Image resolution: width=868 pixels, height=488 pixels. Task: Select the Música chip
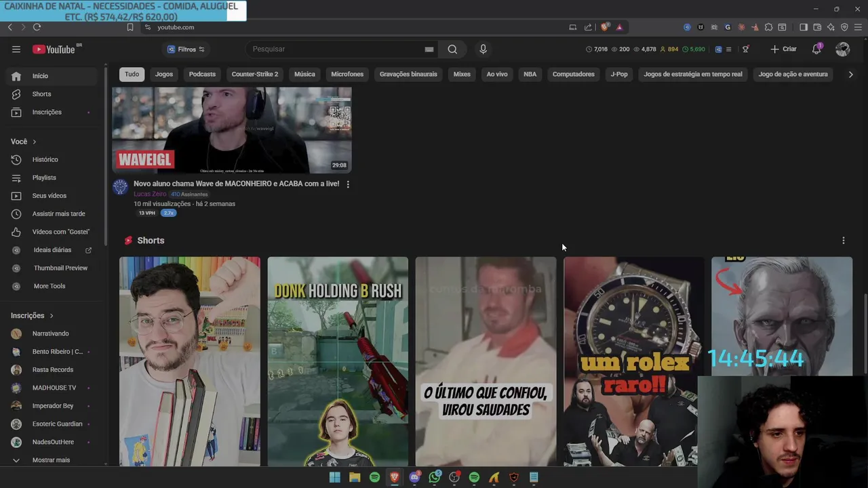[304, 75]
